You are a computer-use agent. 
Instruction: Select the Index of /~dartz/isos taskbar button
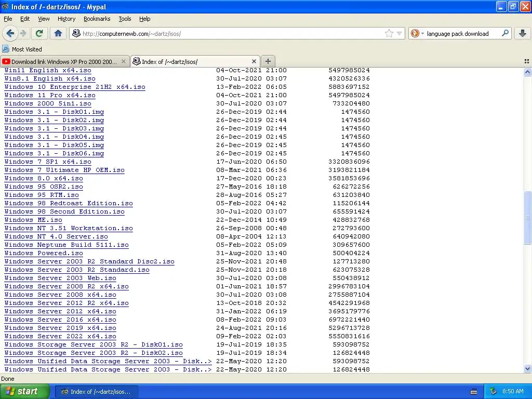point(96,392)
